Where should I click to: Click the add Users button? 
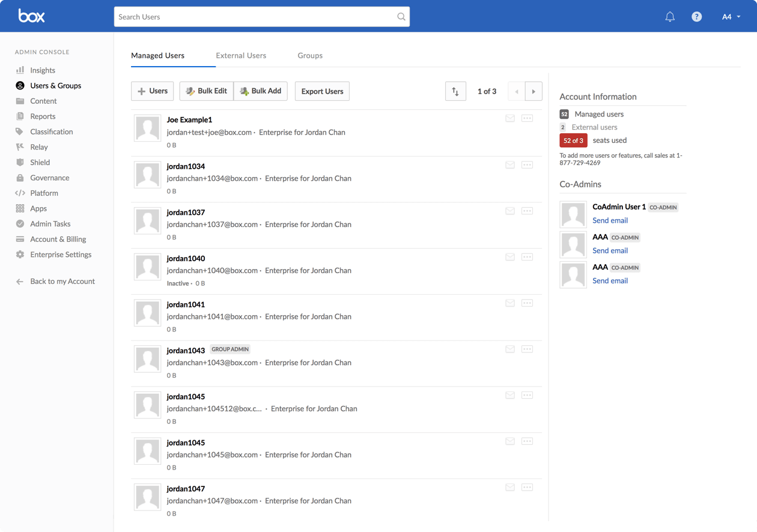tap(153, 91)
